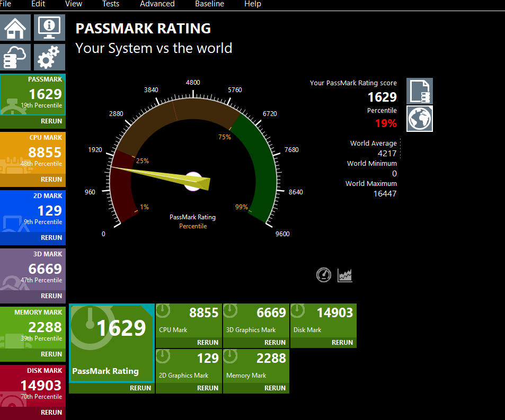Rerun the CPU Mark test from sidebar
Viewport: 505px width, 420px height.
pos(51,180)
